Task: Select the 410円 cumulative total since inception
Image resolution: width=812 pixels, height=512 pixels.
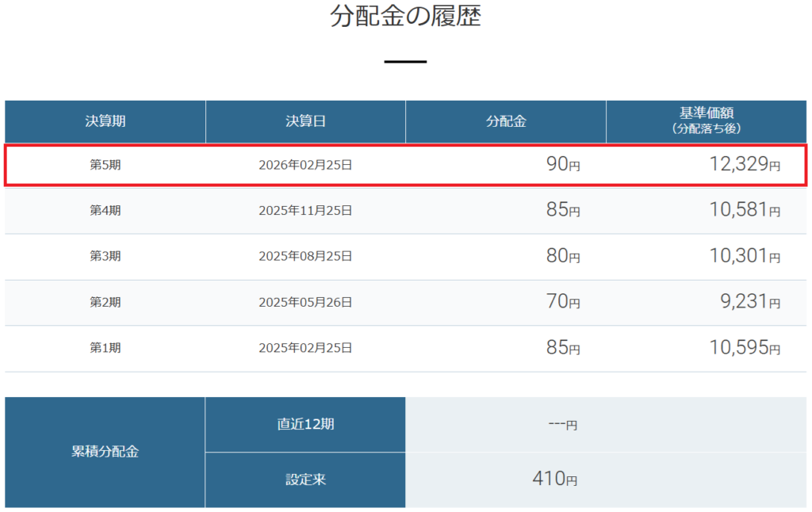Action: [x=554, y=480]
